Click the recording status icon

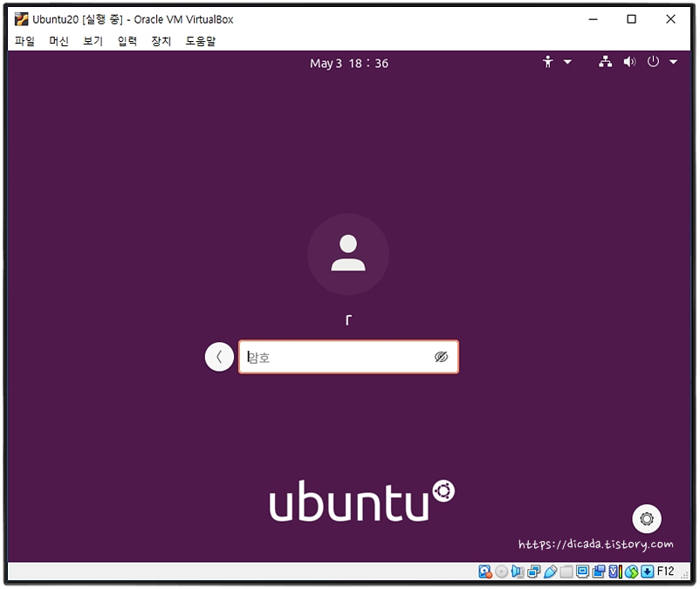coord(599,572)
